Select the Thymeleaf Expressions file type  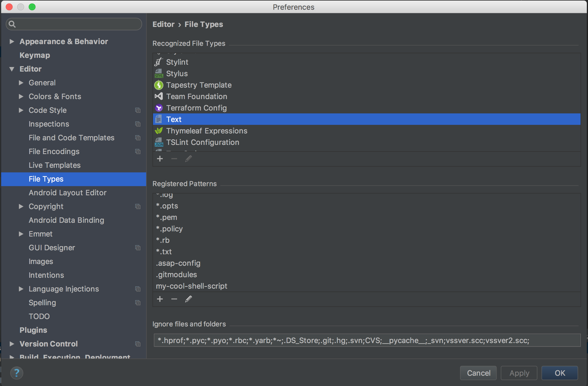(x=207, y=131)
